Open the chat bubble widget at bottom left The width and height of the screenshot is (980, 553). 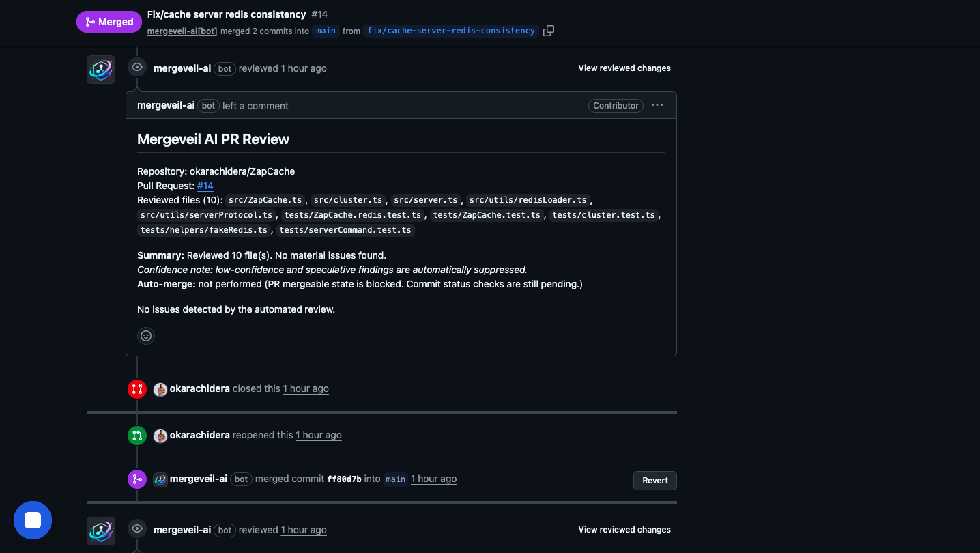click(x=32, y=520)
